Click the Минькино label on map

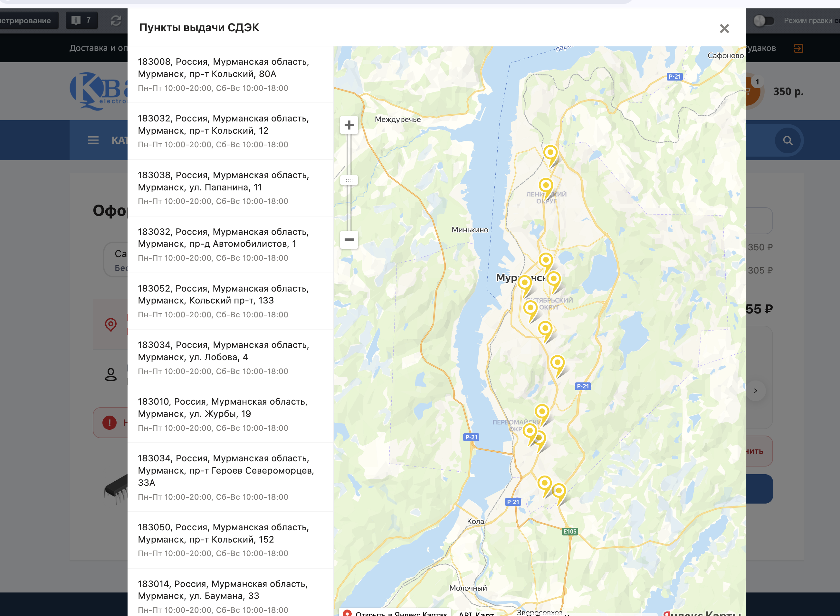[x=470, y=230]
